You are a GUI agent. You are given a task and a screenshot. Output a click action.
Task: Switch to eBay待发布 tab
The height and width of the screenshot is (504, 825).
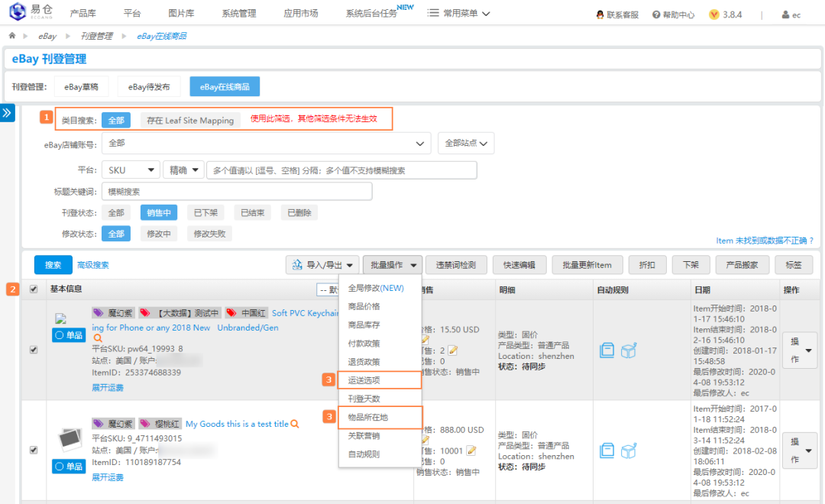tap(149, 87)
